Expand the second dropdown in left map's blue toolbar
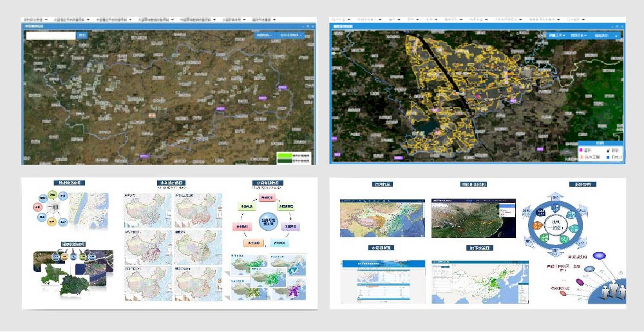The image size is (644, 332). click(x=291, y=35)
